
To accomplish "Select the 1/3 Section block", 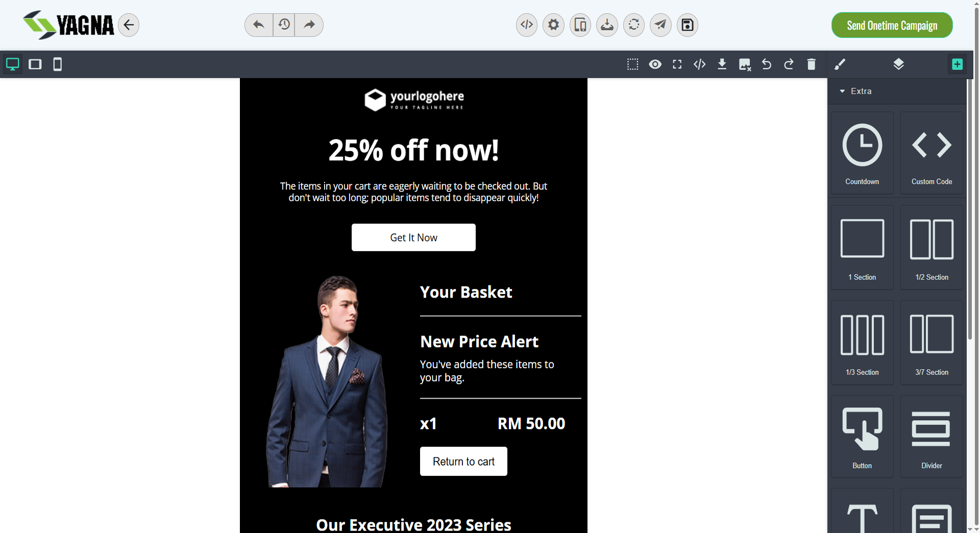I will 862,343.
